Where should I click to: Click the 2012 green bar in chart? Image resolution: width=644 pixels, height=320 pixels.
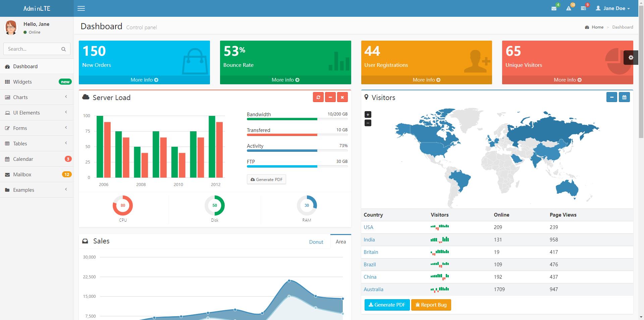(x=212, y=146)
